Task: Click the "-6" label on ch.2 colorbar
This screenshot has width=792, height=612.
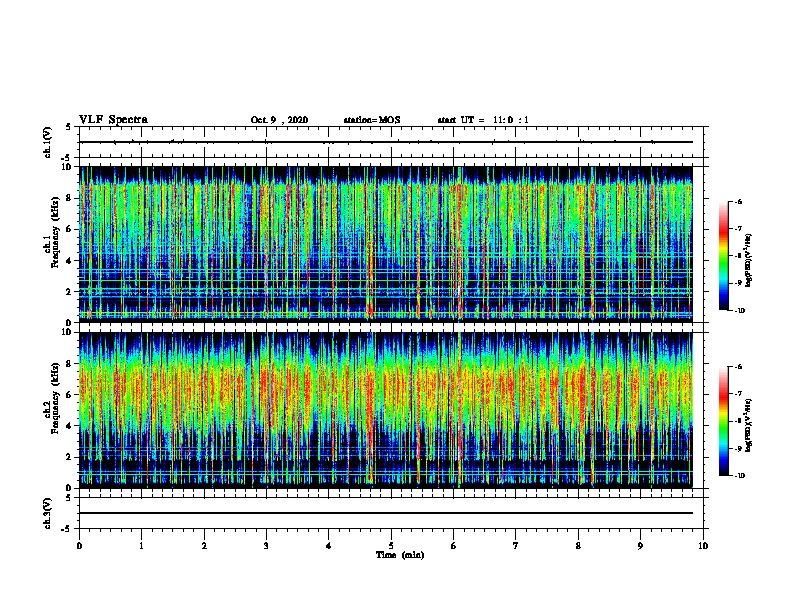Action: [738, 367]
